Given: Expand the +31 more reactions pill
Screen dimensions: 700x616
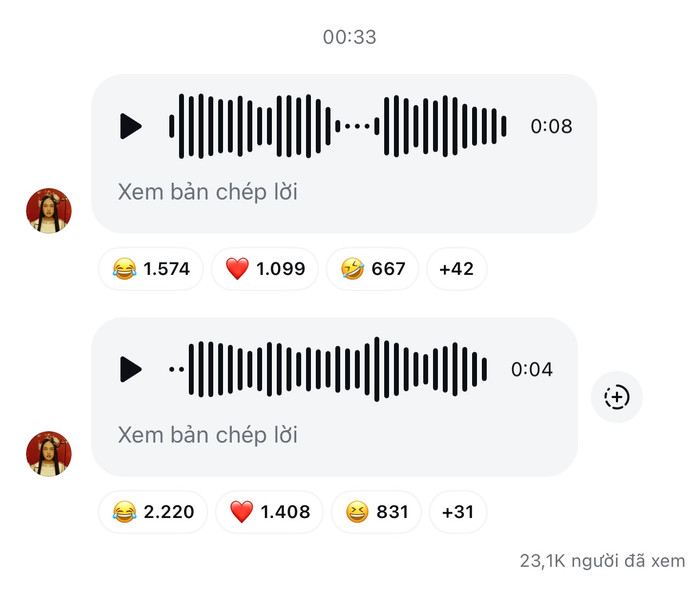Looking at the screenshot, I should (x=458, y=512).
